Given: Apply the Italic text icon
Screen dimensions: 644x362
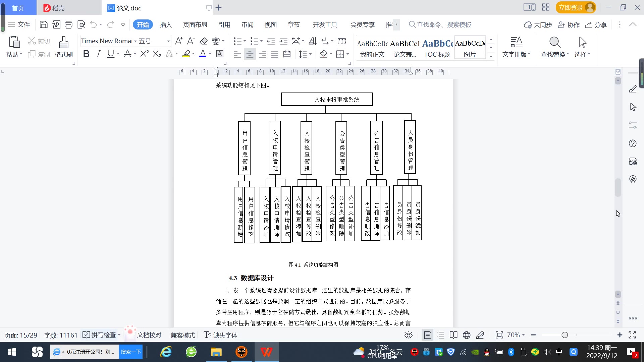Looking at the screenshot, I should pyautogui.click(x=98, y=54).
